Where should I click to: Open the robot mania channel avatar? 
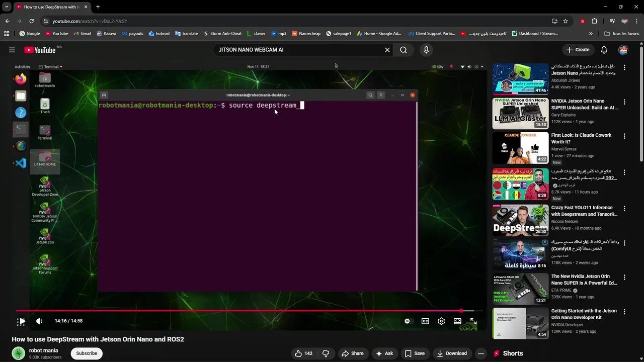point(19,353)
